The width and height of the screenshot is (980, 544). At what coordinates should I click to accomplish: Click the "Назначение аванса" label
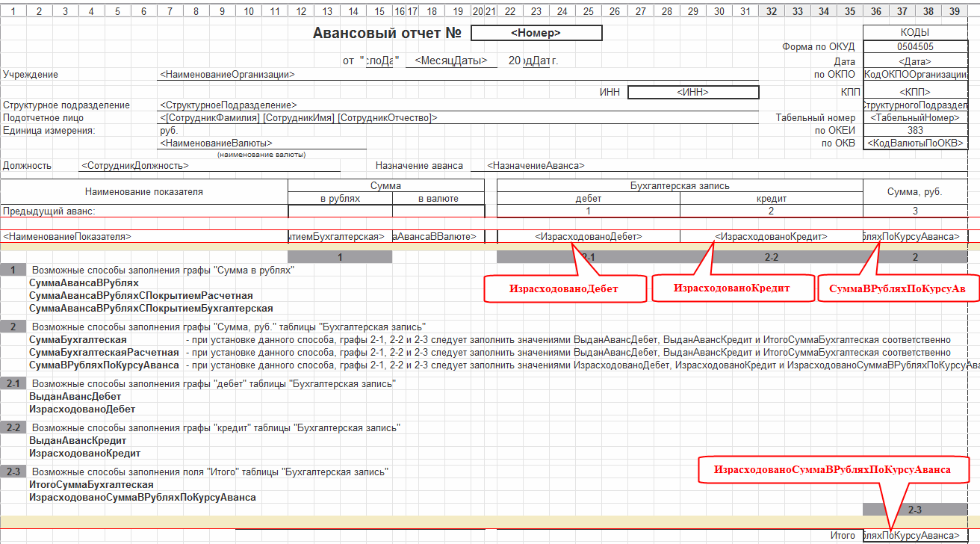419,166
